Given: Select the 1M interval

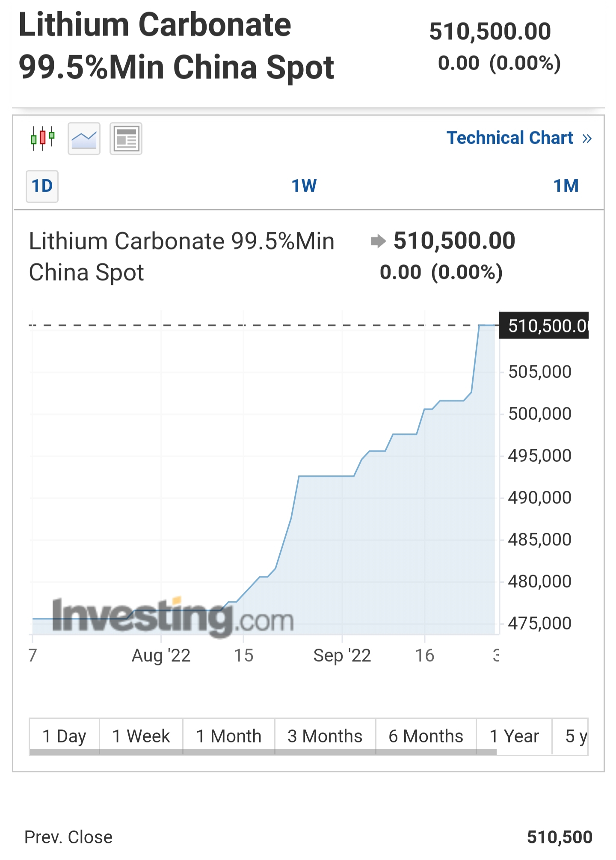Looking at the screenshot, I should [x=566, y=186].
